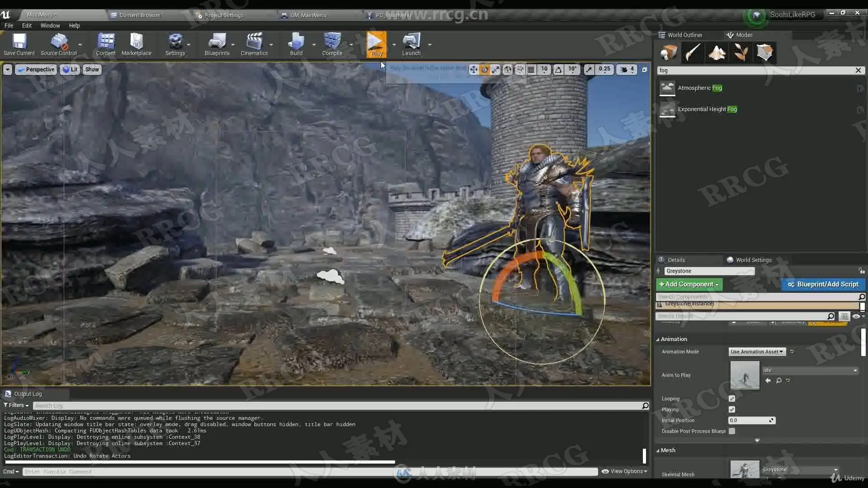Click the Add Component button
The image size is (868, 488).
tap(689, 284)
